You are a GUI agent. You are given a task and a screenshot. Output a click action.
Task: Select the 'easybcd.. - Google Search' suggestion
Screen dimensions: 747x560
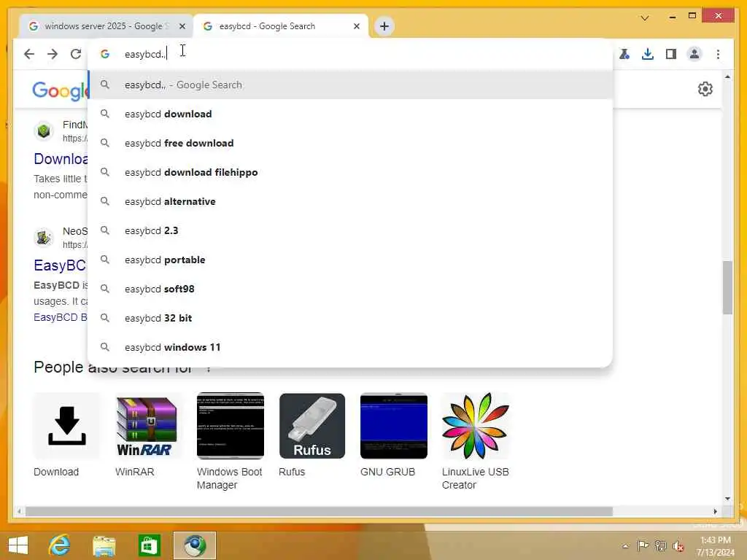coord(350,85)
